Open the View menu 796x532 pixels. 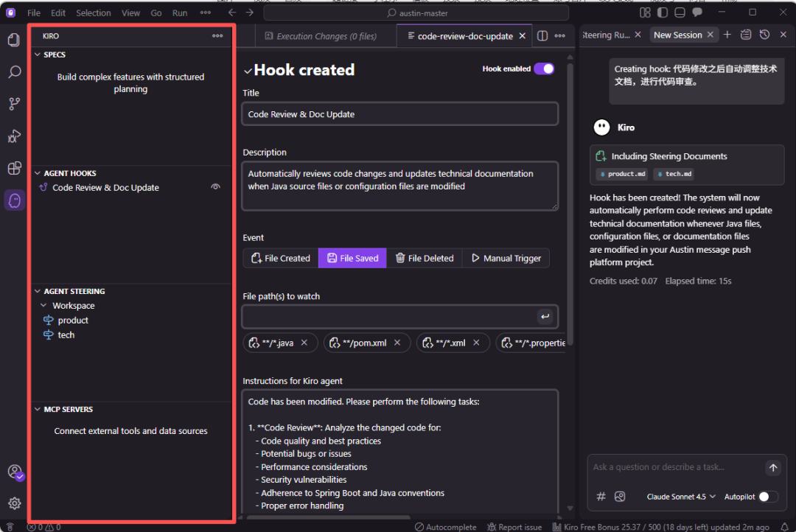(x=130, y=13)
